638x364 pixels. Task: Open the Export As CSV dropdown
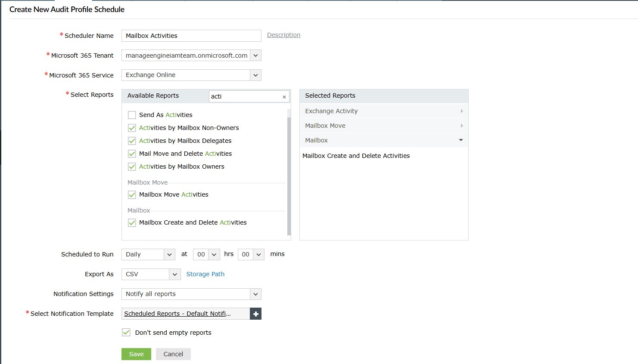click(x=174, y=274)
